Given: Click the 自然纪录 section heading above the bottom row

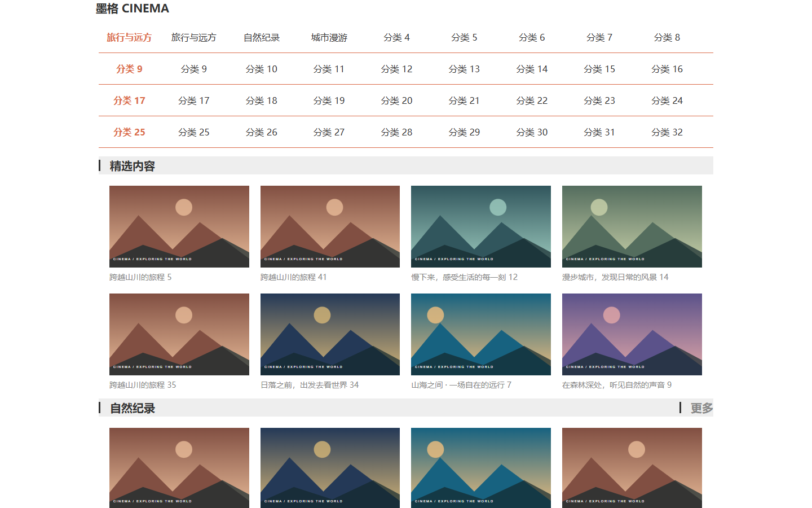Looking at the screenshot, I should pyautogui.click(x=133, y=408).
